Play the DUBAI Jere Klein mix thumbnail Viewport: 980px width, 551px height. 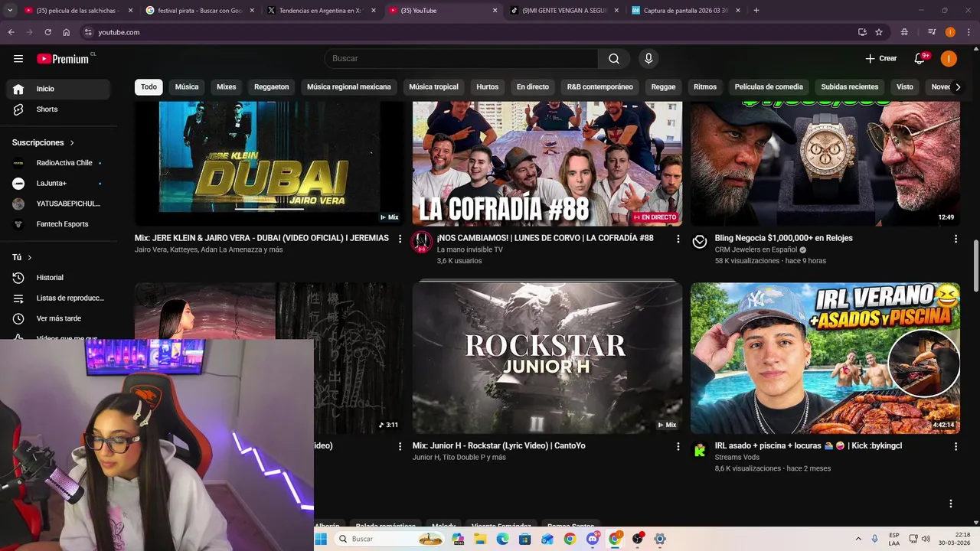[x=269, y=163]
